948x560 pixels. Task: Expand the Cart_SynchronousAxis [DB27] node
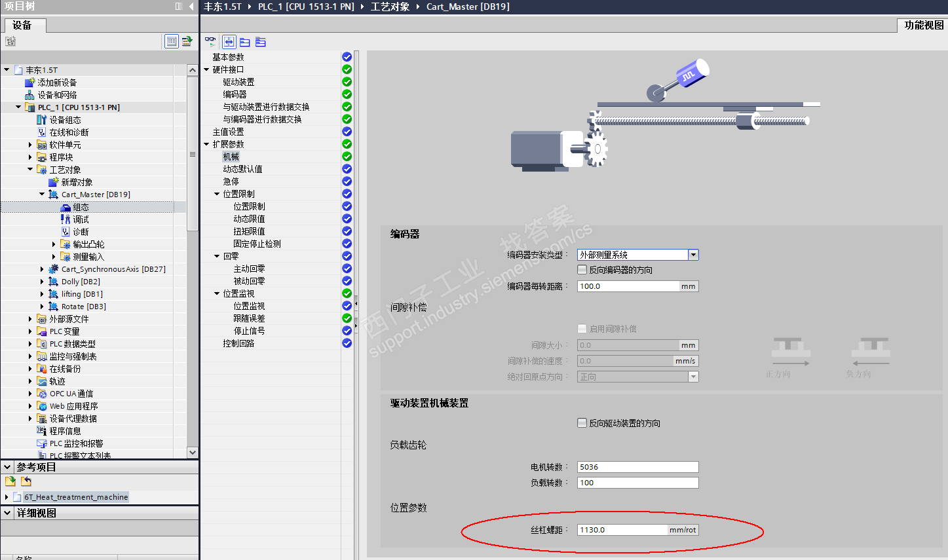42,269
